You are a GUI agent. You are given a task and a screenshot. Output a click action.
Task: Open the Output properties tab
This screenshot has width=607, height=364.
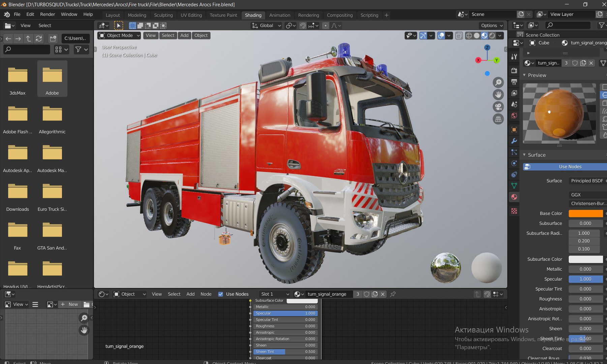pos(514,82)
